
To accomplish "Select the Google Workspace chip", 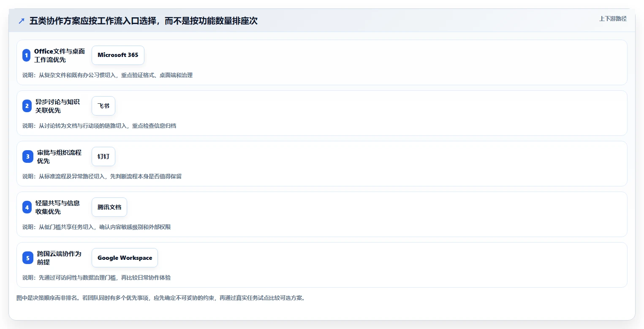I will 125,258.
